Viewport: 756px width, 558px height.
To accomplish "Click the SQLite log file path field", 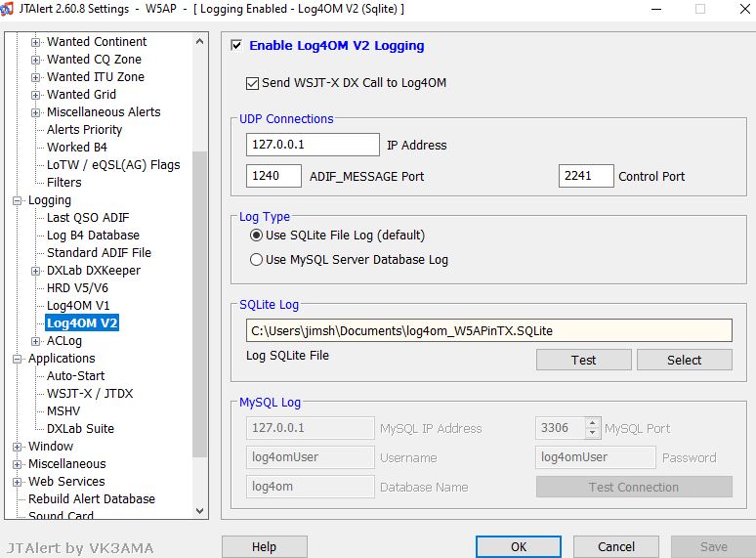I will (489, 331).
